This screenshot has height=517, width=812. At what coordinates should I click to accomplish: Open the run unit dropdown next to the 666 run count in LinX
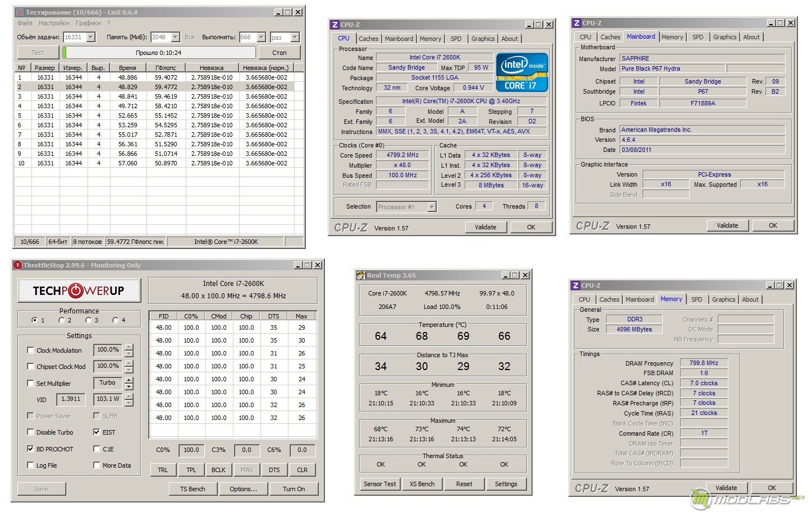pyautogui.click(x=295, y=37)
